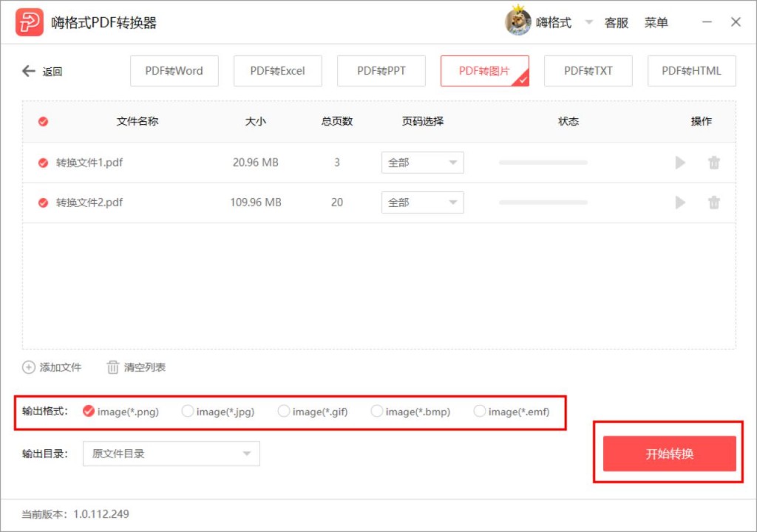The width and height of the screenshot is (757, 532).
Task: Click size value 20.96 MB
Action: point(255,163)
